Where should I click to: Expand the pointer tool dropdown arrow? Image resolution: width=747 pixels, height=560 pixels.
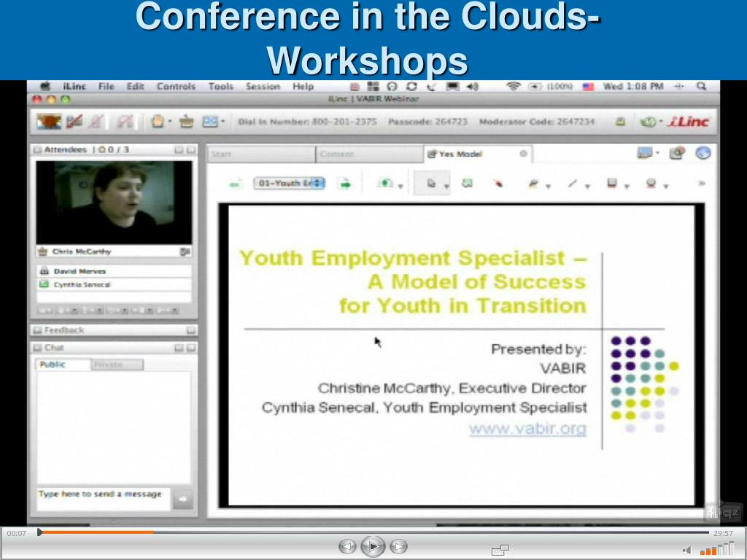(x=446, y=186)
